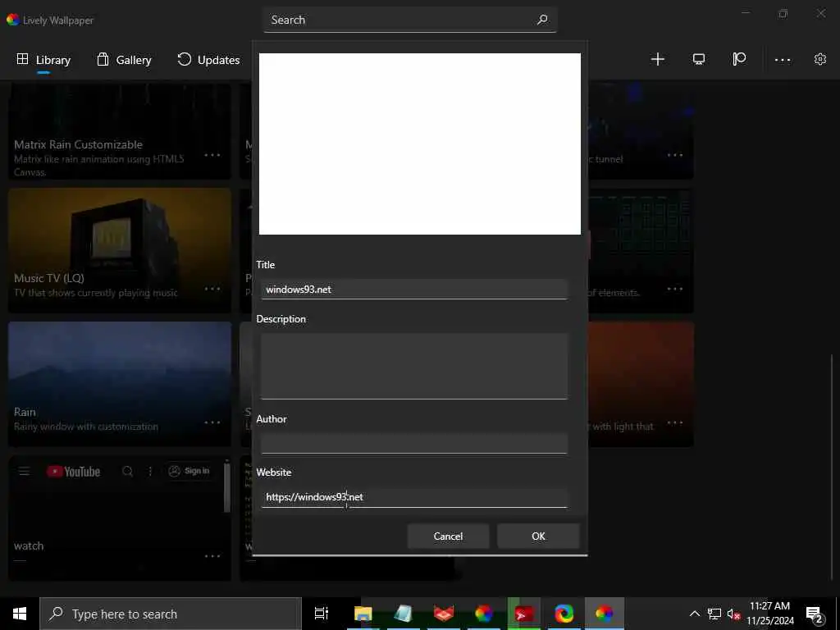Open the Add Wallpaper plus icon
The image size is (840, 630).
pos(657,59)
